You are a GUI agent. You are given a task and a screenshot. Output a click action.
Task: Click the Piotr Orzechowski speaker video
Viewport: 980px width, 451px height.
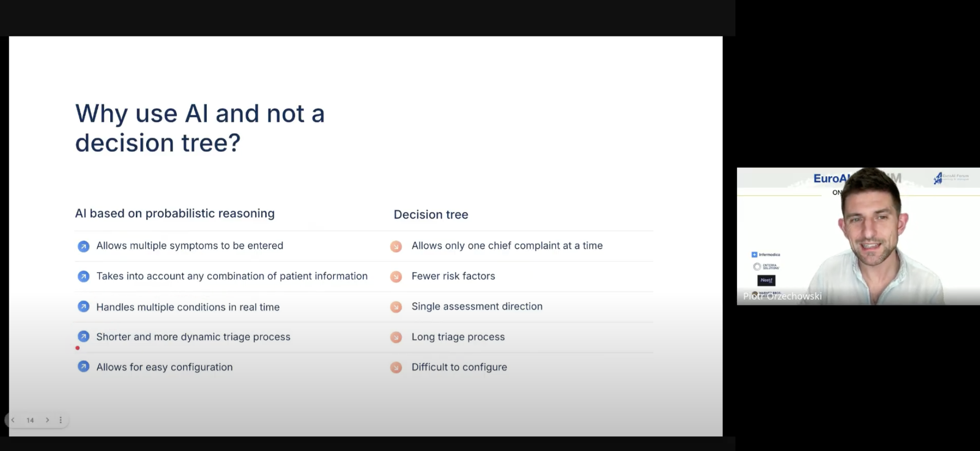click(x=858, y=236)
